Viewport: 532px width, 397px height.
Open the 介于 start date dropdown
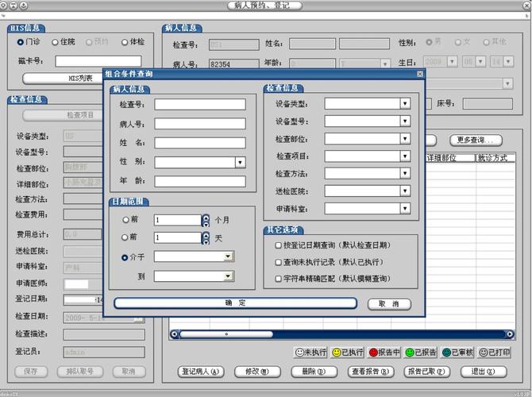tap(229, 256)
